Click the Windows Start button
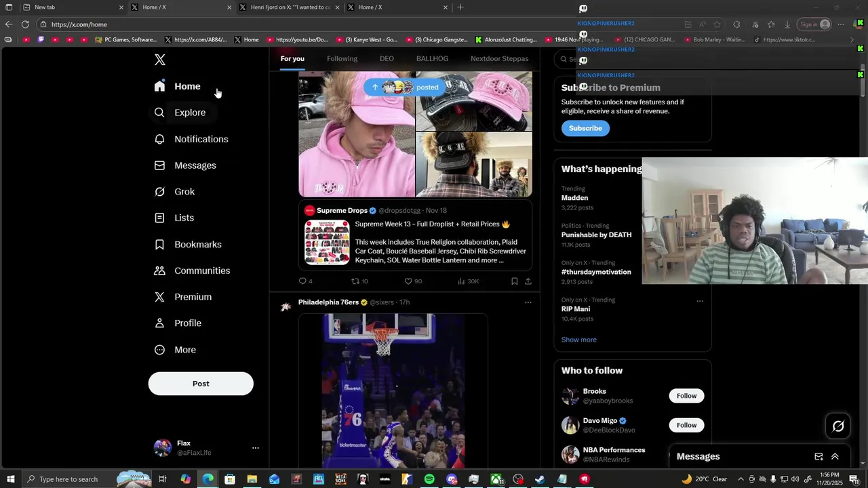 click(x=11, y=479)
